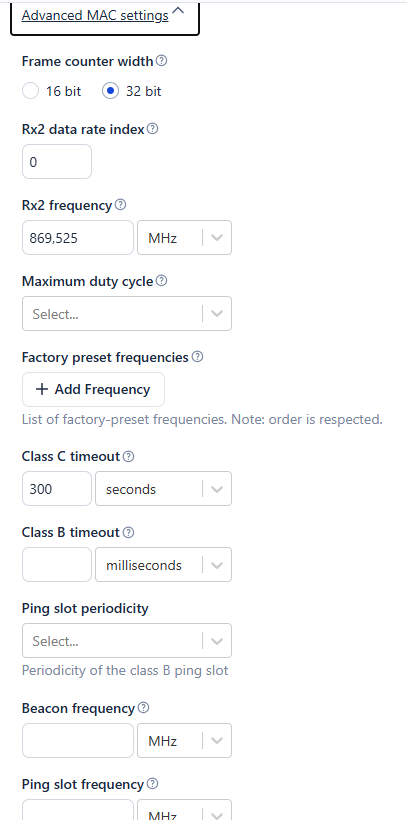Open Maximum duty cycle help icon
Image resolution: width=407 pixels, height=820 pixels.
[162, 281]
